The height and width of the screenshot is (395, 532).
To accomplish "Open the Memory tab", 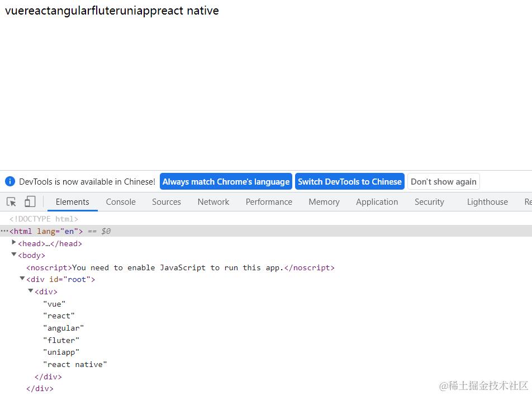I will click(x=324, y=202).
